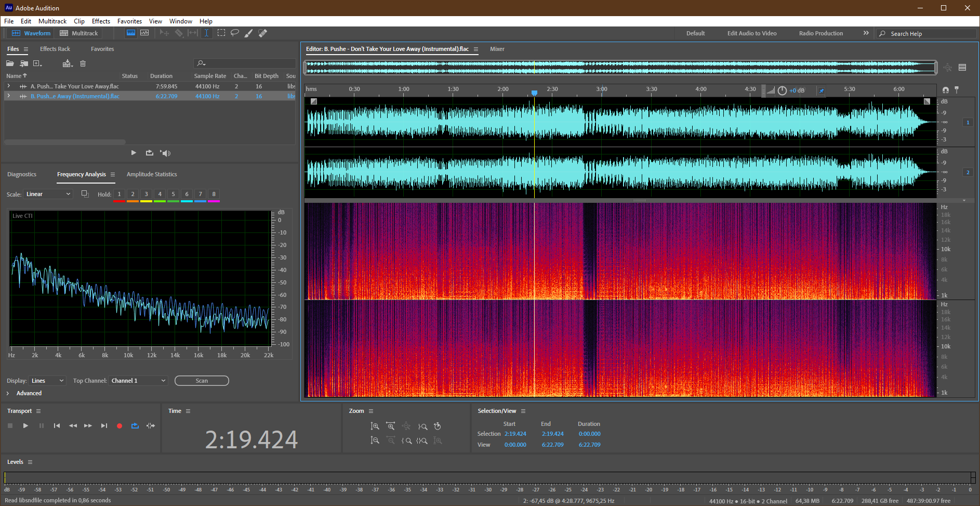Show the Spectral Frequency Display

coord(131,33)
